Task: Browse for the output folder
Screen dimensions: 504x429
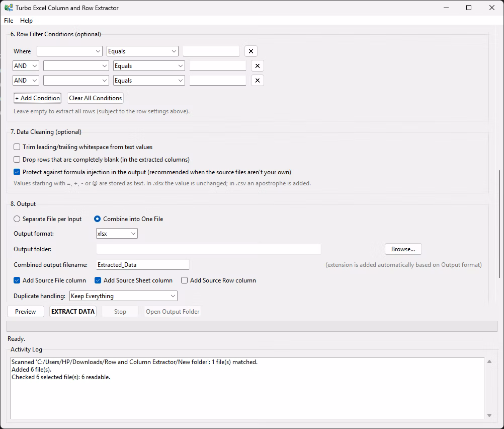Action: pos(403,249)
